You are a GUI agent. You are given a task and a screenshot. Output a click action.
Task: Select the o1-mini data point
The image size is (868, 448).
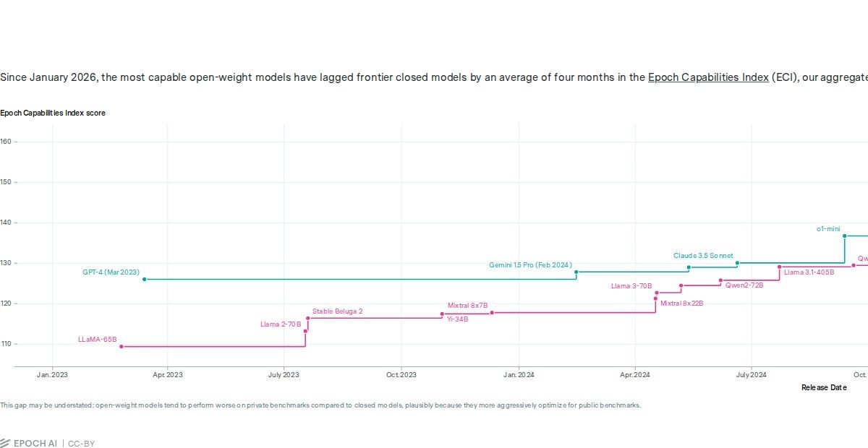click(x=844, y=236)
